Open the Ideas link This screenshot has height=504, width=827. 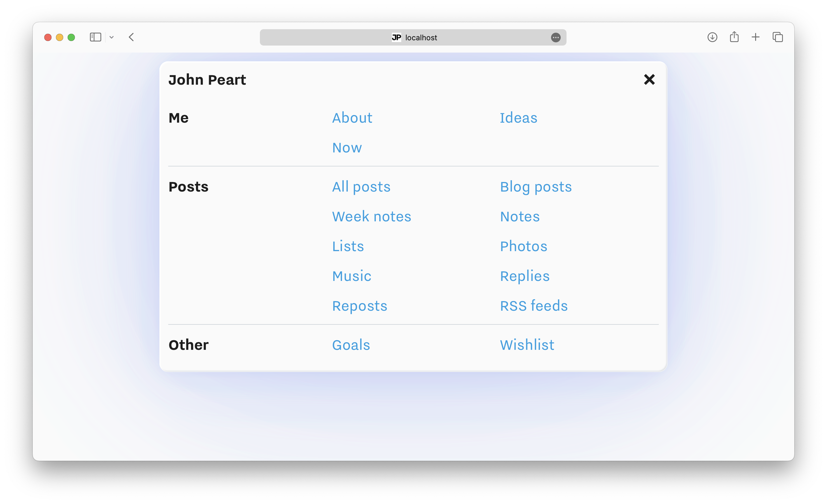click(x=518, y=118)
